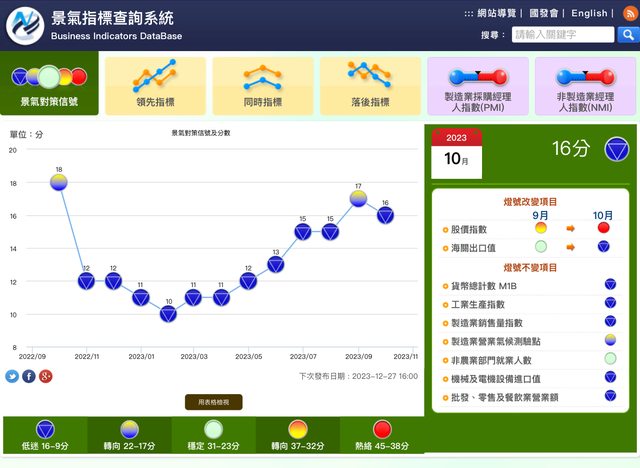Open the 網站導覽 link
Image resolution: width=640 pixels, height=468 pixels.
click(497, 13)
